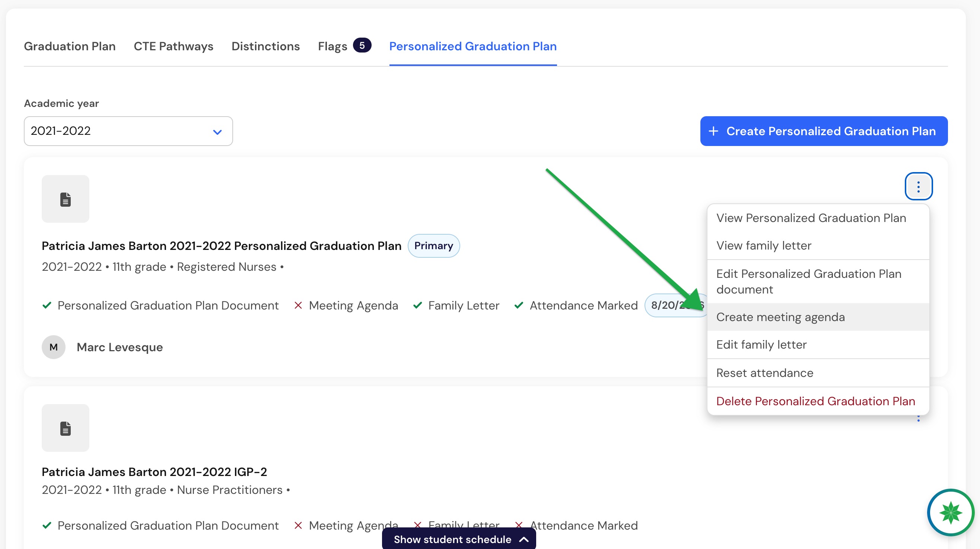Switch to the CTE Pathways tab

click(174, 47)
